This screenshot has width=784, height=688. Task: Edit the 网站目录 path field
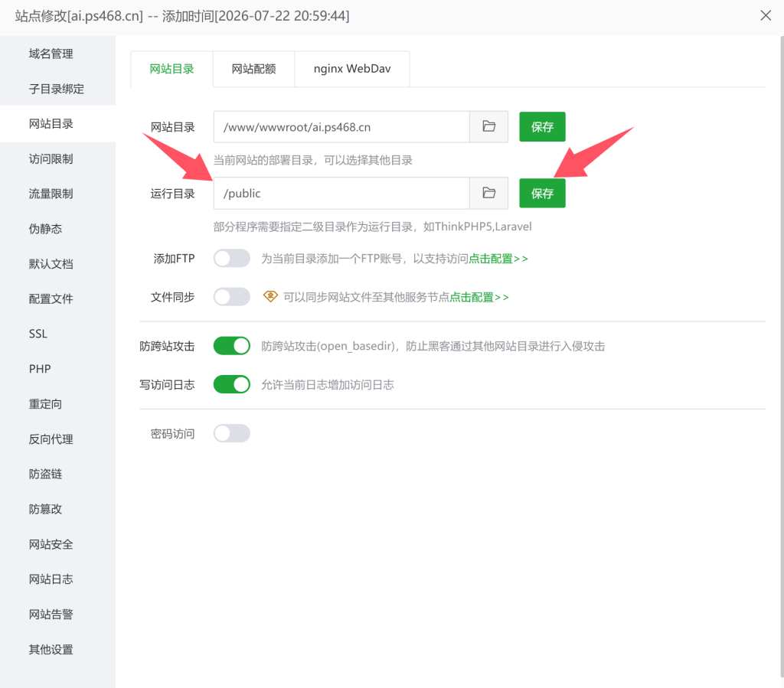coord(341,127)
